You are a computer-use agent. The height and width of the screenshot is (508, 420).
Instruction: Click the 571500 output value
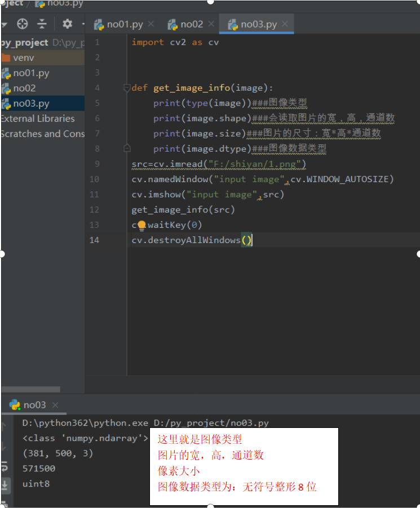click(x=39, y=469)
